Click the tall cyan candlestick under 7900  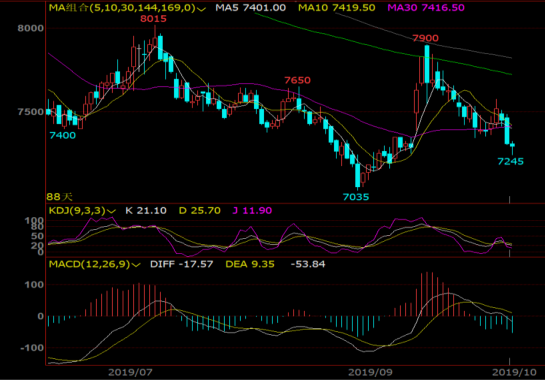(x=427, y=64)
